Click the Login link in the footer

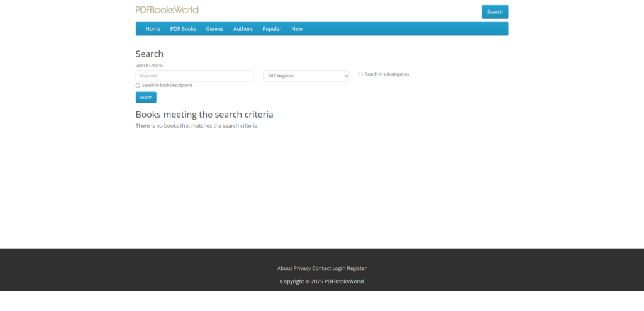point(339,268)
